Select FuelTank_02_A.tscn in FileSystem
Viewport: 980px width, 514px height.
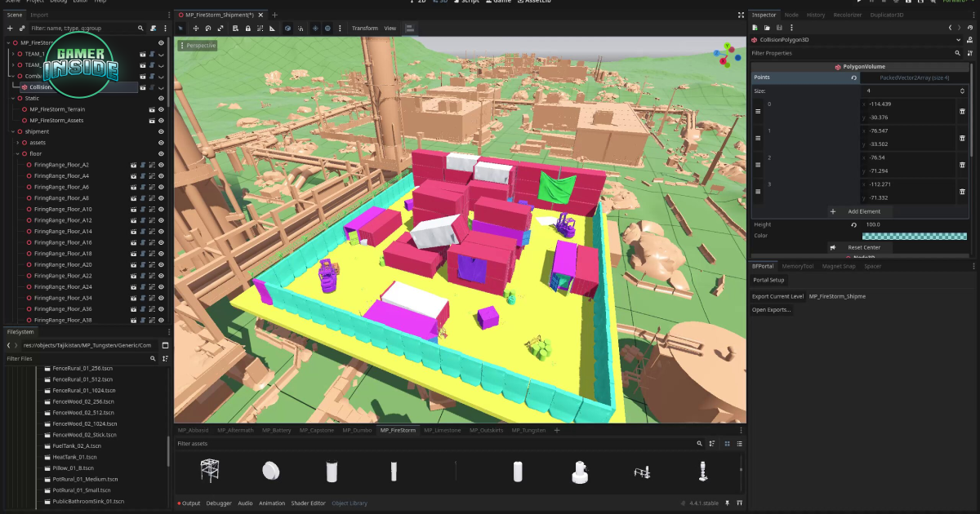[x=77, y=446]
